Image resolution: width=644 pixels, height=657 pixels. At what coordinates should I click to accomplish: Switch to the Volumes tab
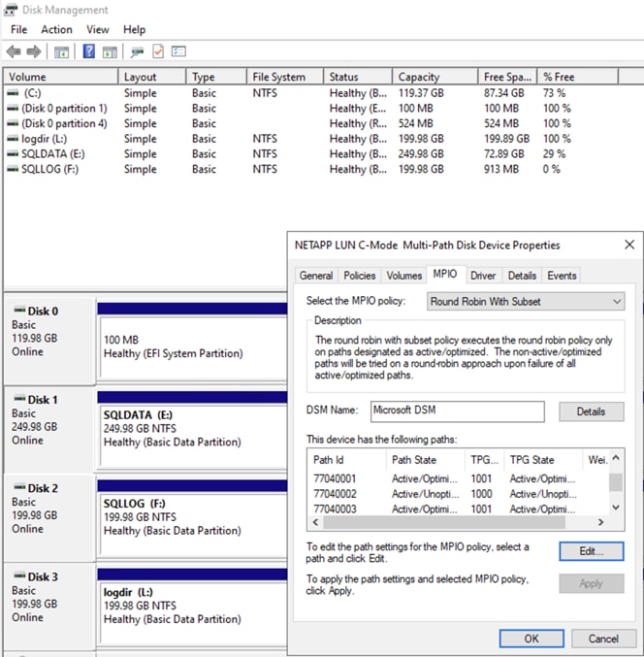click(403, 276)
